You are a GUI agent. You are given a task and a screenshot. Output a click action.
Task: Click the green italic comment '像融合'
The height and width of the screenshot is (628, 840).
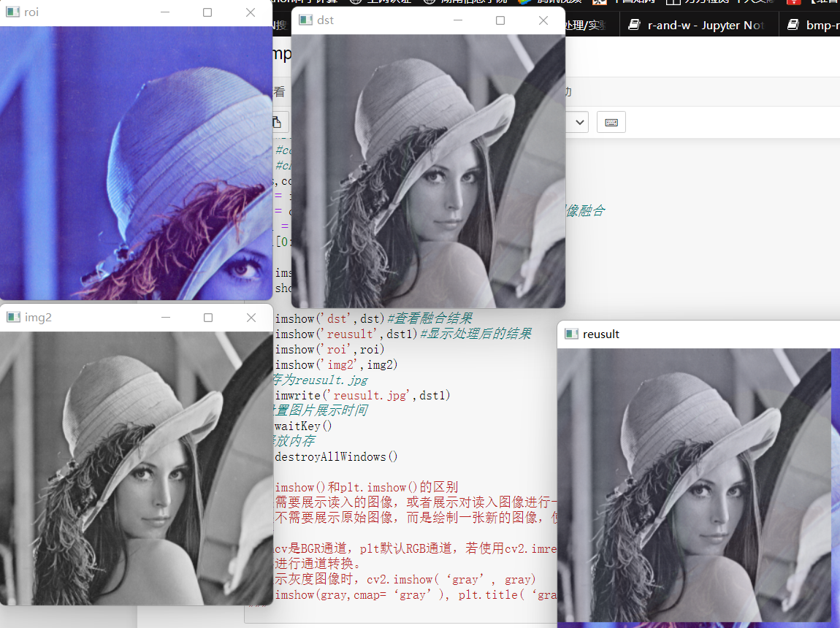coord(586,211)
